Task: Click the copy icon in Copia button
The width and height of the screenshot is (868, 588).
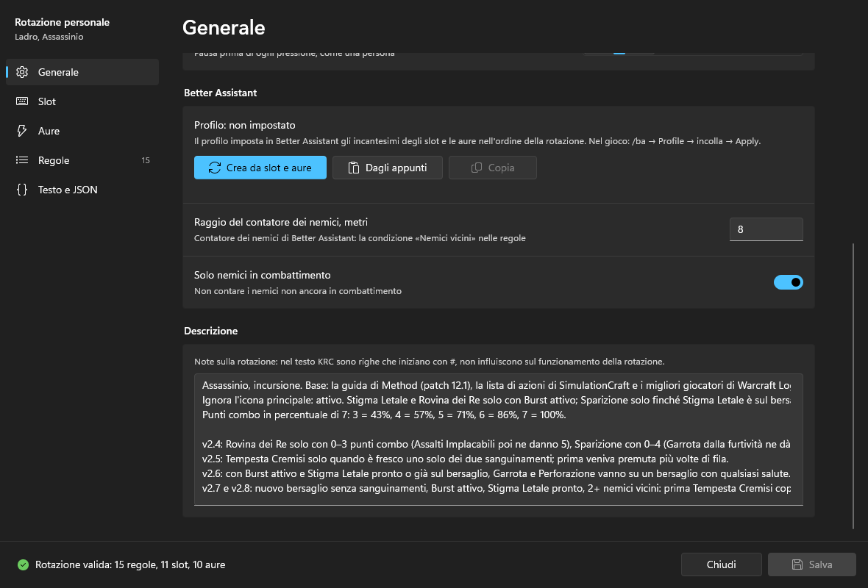Action: pos(476,168)
